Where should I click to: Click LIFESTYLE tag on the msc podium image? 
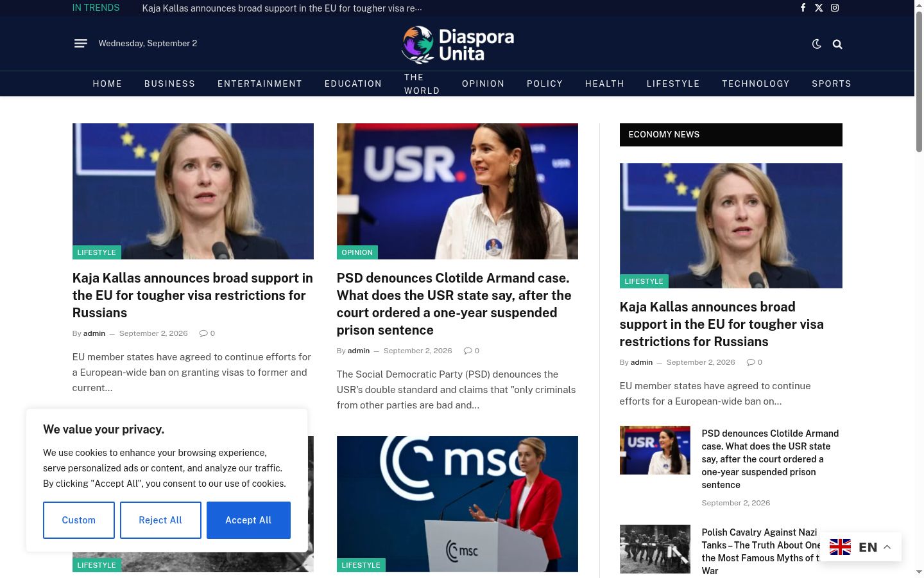point(361,565)
